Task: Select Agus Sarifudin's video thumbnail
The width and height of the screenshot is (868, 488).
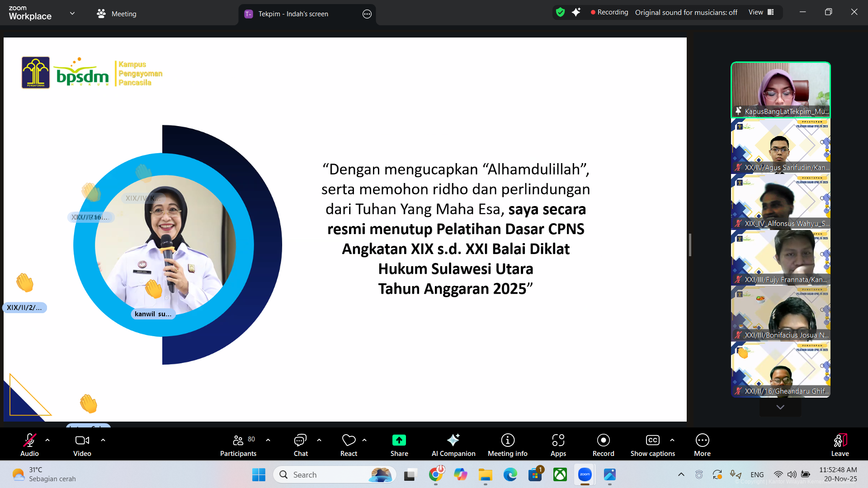Action: tap(780, 145)
